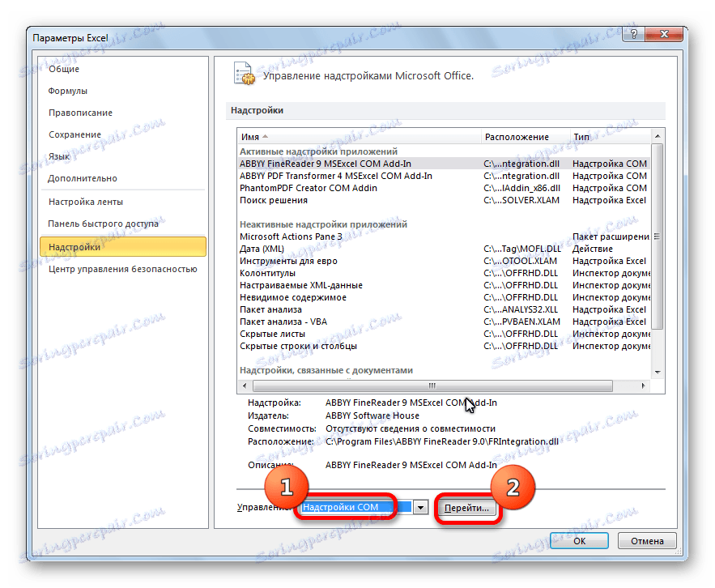Select PhantomPDF Creator COM Addin row
Image resolution: width=715 pixels, height=588 pixels.
coord(444,188)
